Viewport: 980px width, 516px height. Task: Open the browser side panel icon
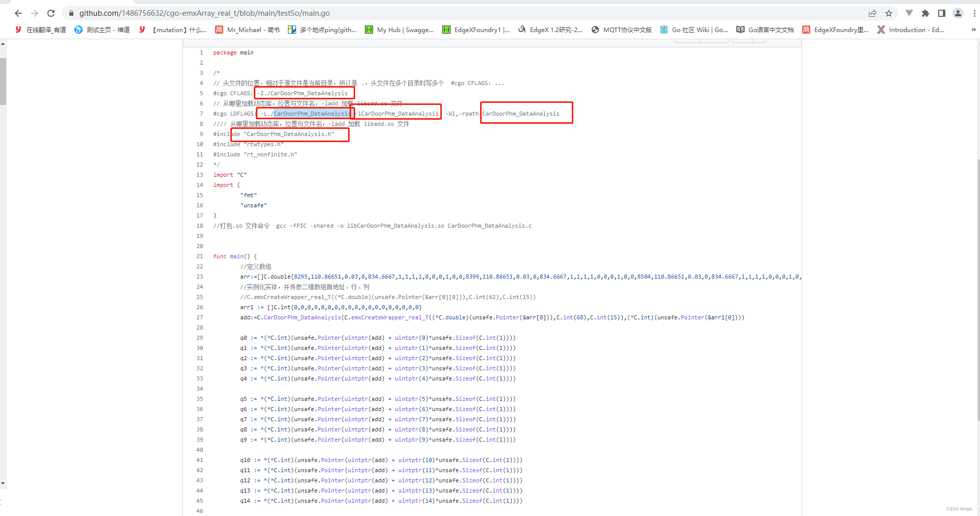942,13
